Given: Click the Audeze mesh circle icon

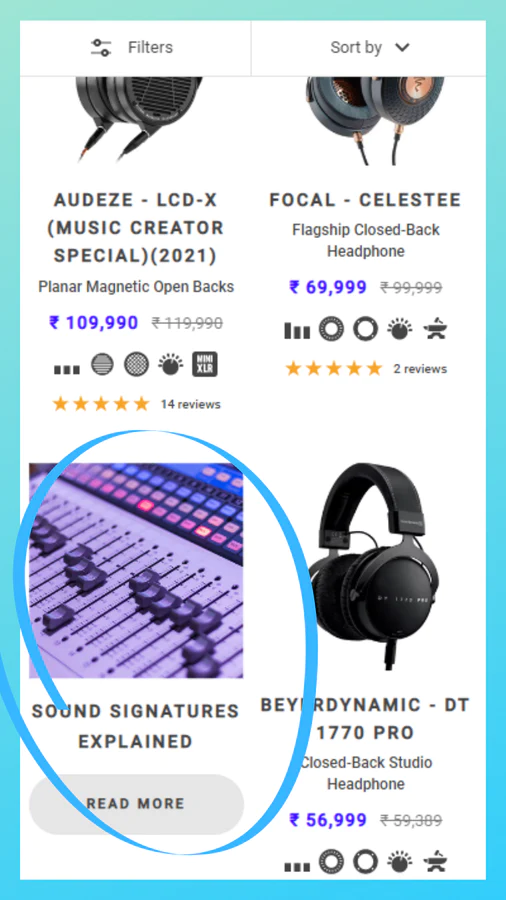Looking at the screenshot, I should pyautogui.click(x=137, y=364).
